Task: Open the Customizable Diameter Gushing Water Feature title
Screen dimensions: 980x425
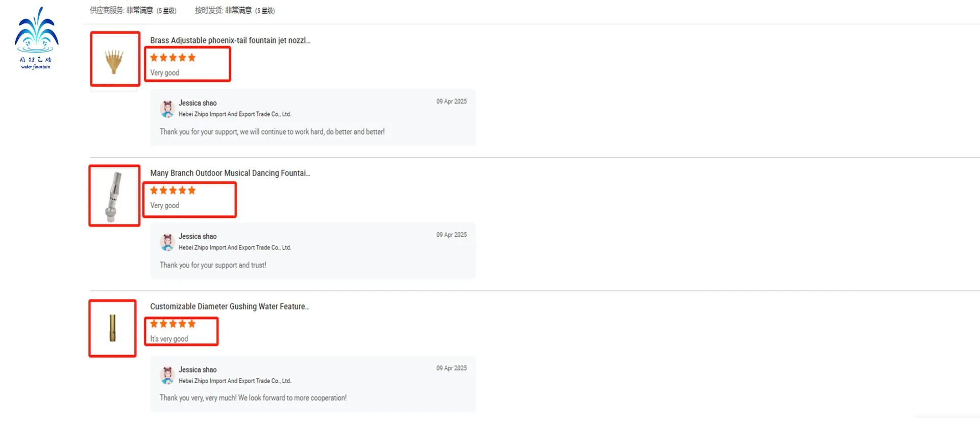Action: tap(229, 307)
